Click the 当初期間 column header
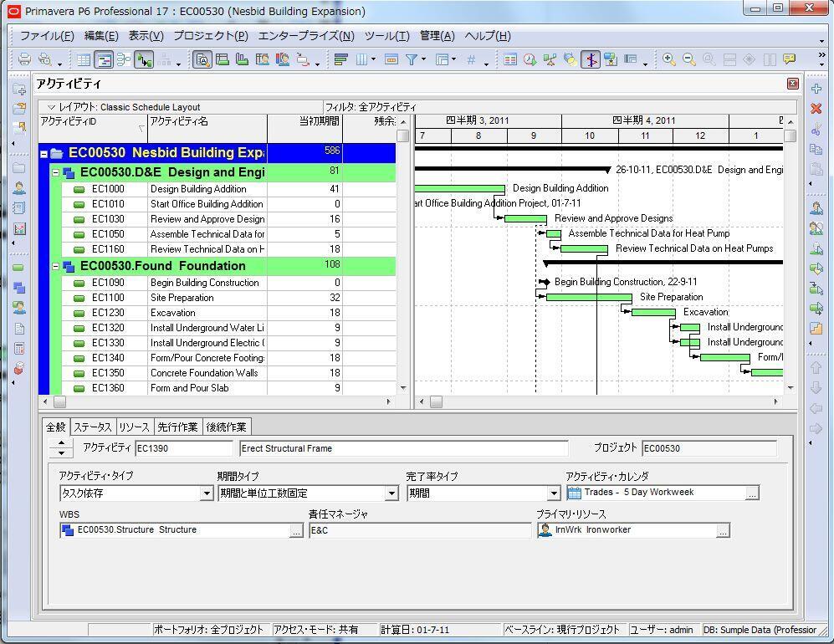 click(304, 128)
